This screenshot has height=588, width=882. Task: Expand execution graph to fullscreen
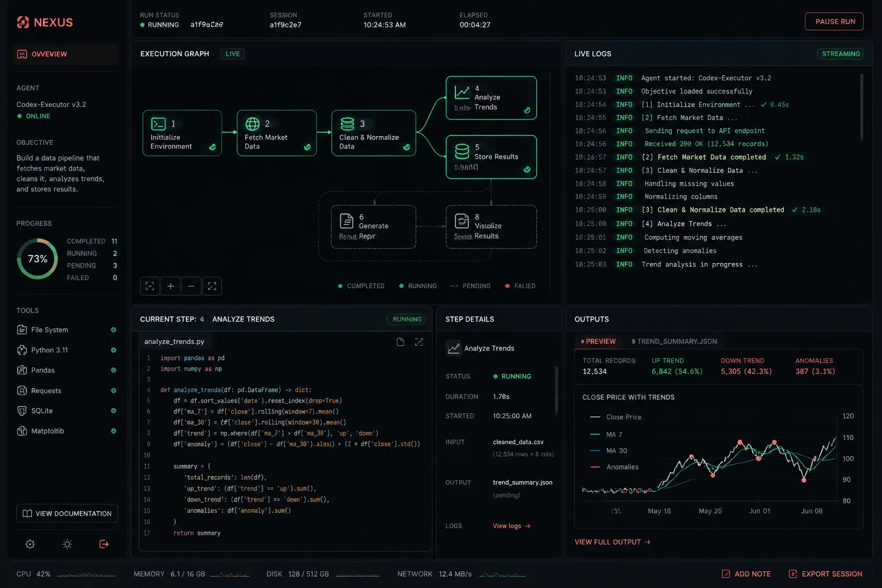212,286
